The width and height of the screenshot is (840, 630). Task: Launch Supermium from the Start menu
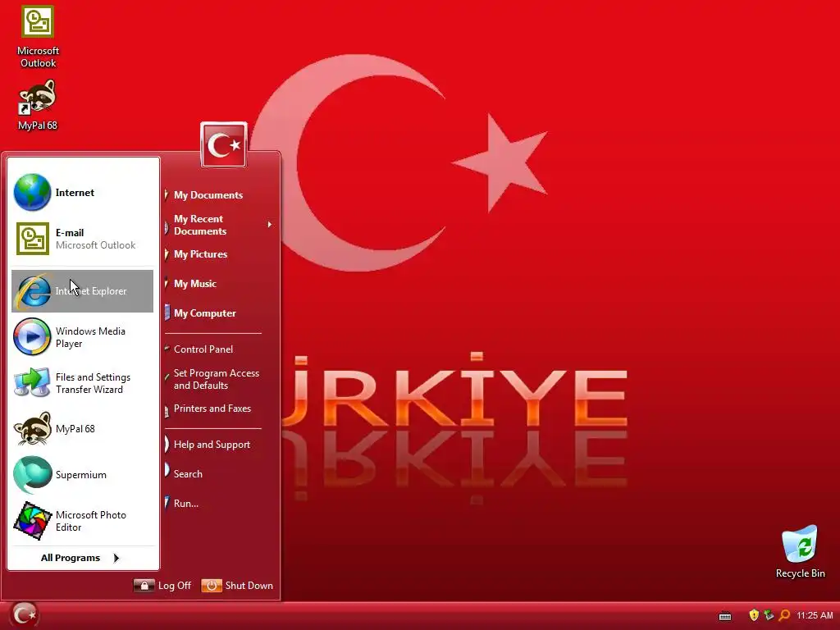[x=83, y=475]
